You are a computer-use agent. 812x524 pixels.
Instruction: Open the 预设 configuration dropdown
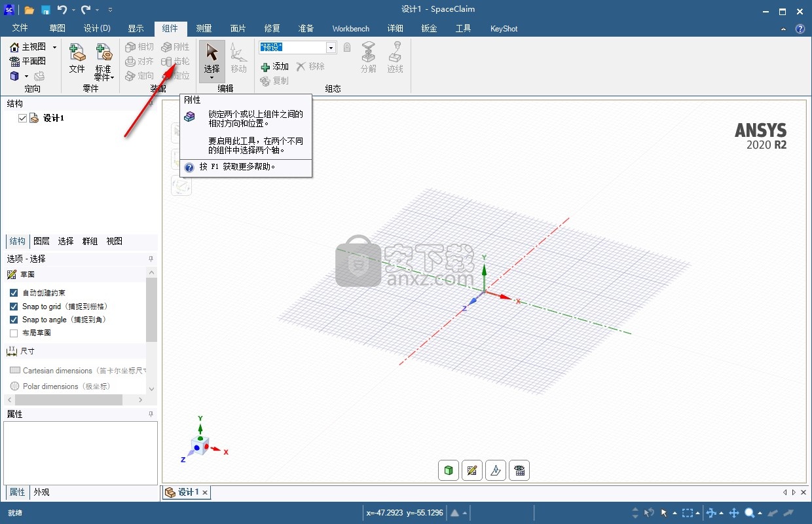pos(331,47)
